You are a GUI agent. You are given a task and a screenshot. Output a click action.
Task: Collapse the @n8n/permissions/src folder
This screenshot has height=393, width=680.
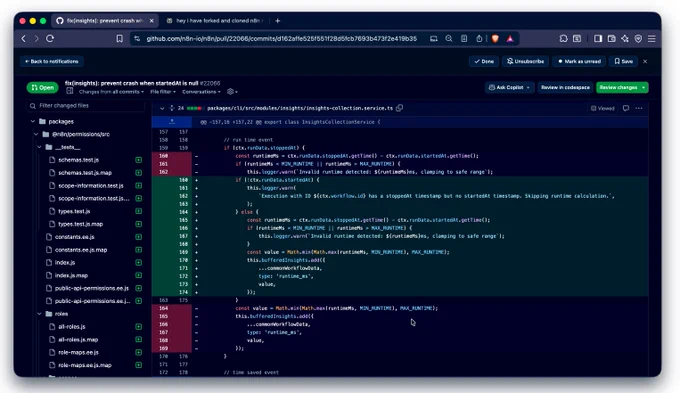[36, 134]
